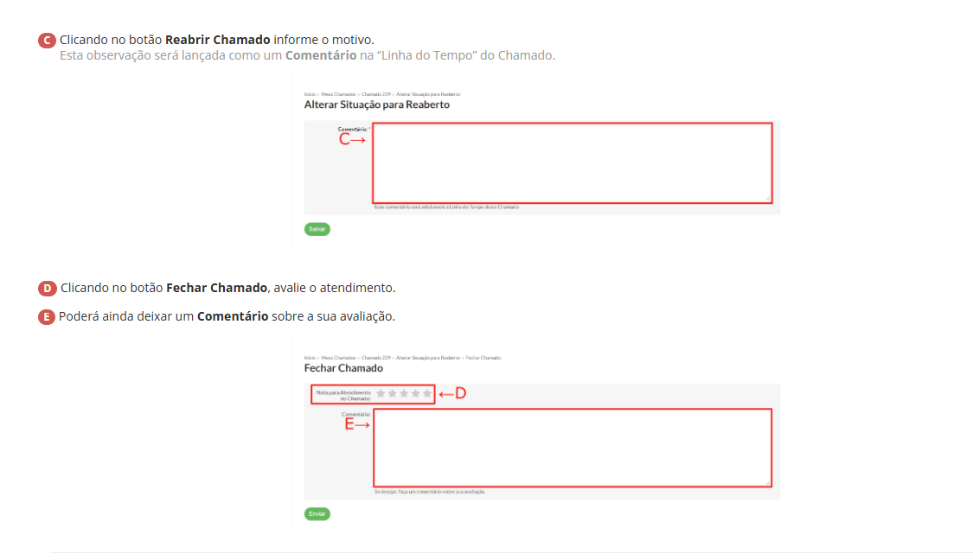This screenshot has height=560, width=973.
Task: Focus the reopen Comentário text area
Action: [x=572, y=162]
